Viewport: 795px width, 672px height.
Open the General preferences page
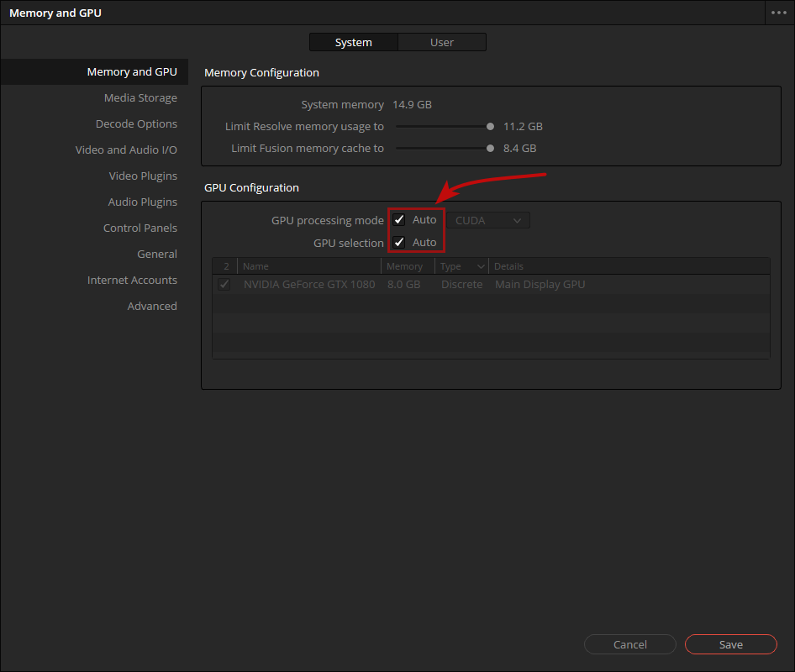coord(157,254)
